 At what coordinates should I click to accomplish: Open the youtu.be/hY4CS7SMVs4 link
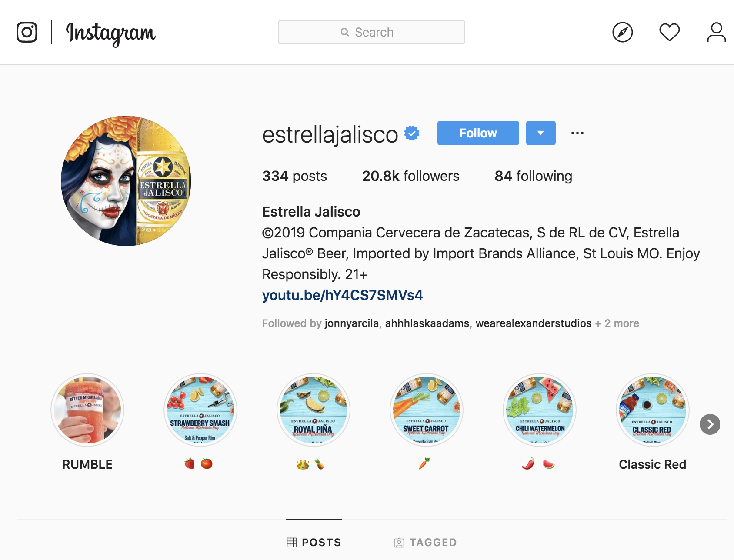coord(342,295)
